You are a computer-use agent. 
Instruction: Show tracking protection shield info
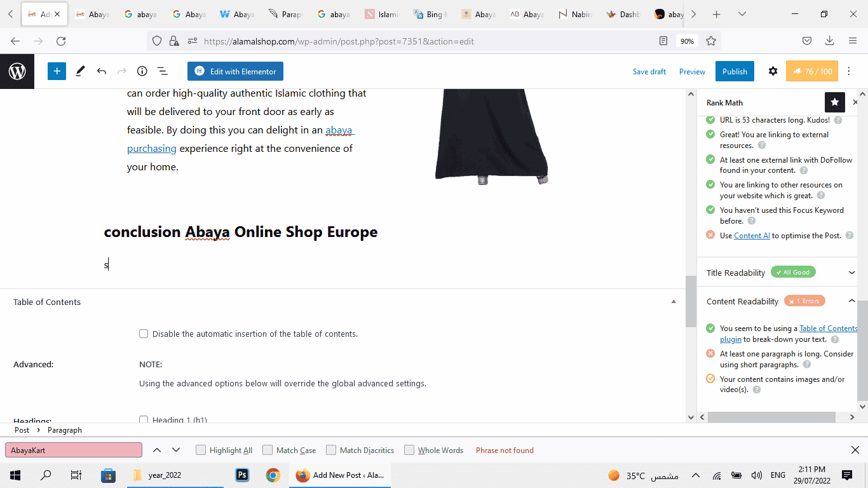coord(157,41)
